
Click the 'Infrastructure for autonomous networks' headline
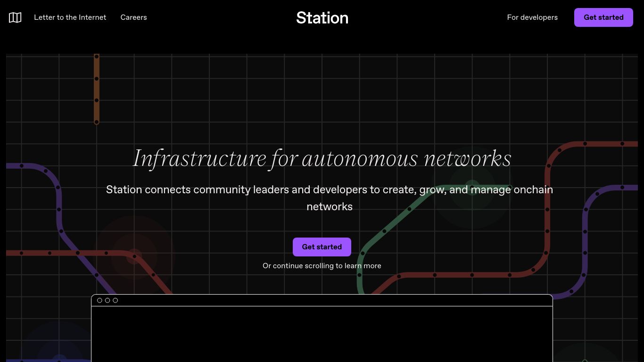(x=322, y=158)
